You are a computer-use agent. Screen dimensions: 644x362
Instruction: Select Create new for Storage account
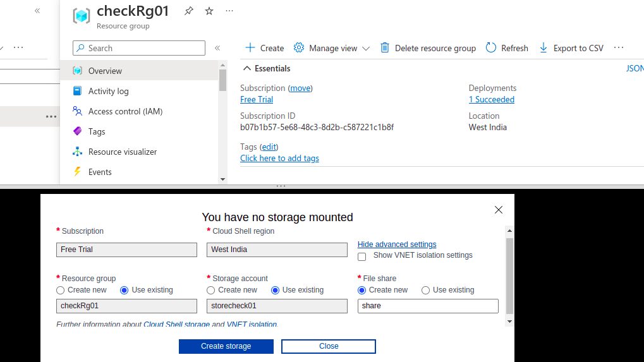[x=210, y=290]
